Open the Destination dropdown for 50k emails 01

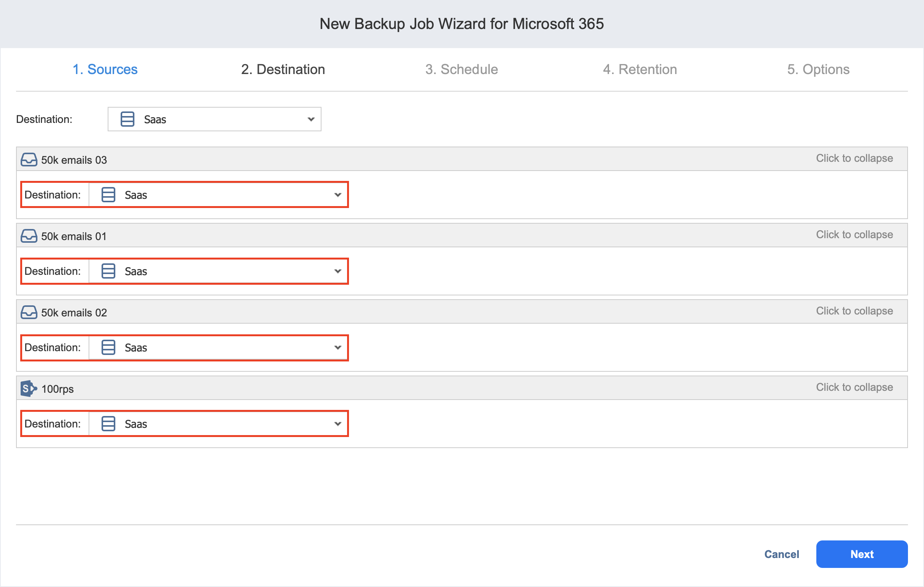coord(218,271)
